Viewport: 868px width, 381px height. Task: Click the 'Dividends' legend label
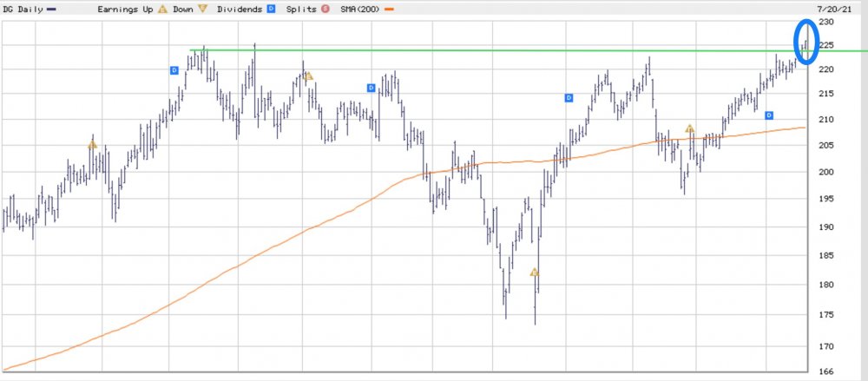pos(240,10)
